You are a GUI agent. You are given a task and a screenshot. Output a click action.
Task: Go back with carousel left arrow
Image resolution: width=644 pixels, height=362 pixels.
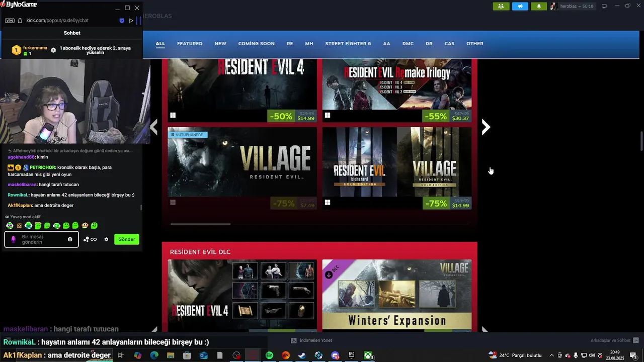point(154,127)
